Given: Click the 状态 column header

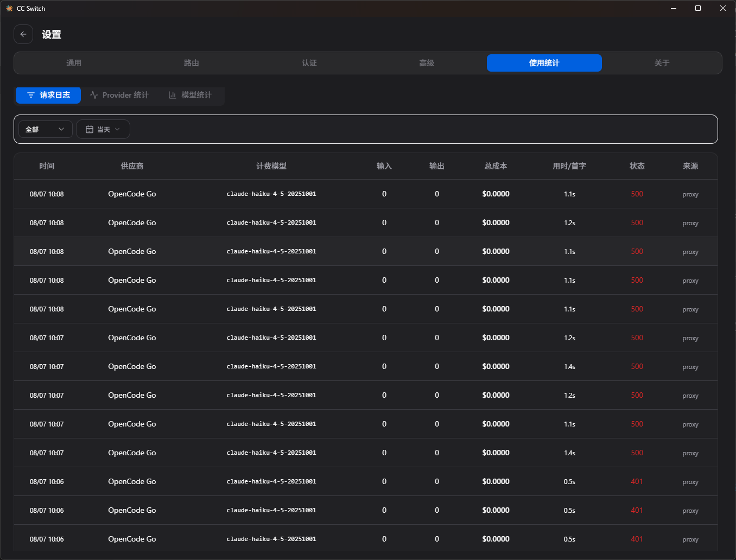Looking at the screenshot, I should click(x=637, y=166).
